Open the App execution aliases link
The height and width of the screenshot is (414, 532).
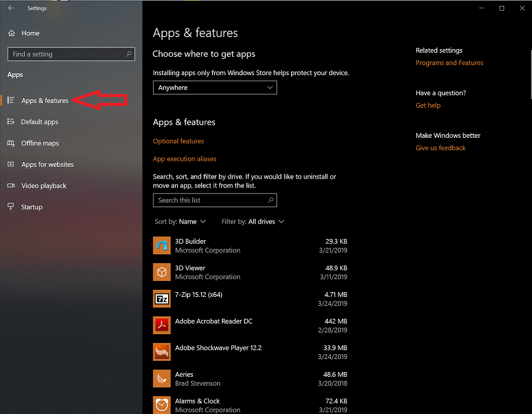tap(184, 159)
